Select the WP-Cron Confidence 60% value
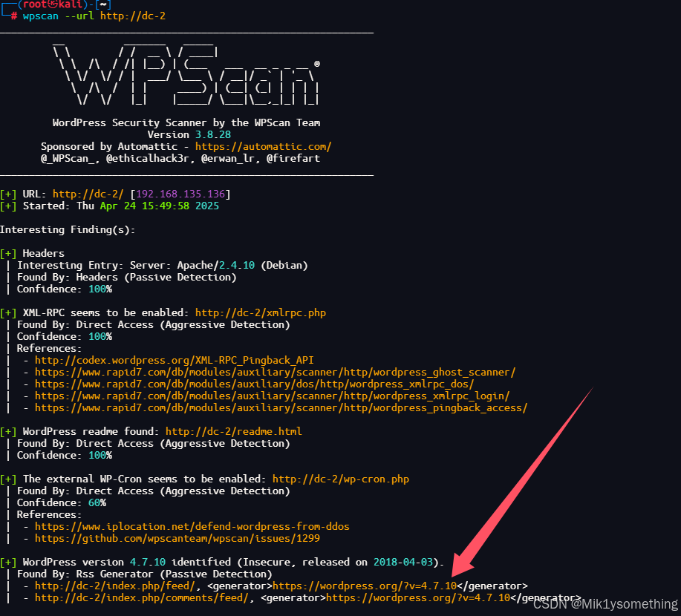Image resolution: width=681 pixels, height=616 pixels. [97, 502]
